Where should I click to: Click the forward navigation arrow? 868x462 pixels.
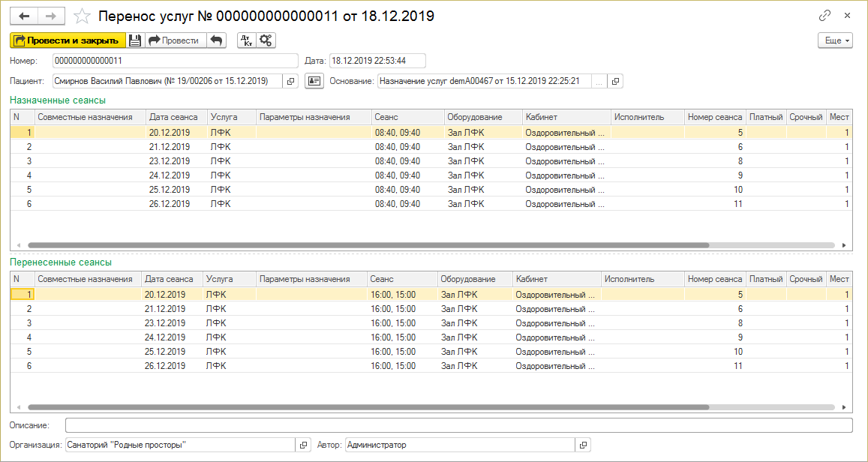tap(51, 16)
